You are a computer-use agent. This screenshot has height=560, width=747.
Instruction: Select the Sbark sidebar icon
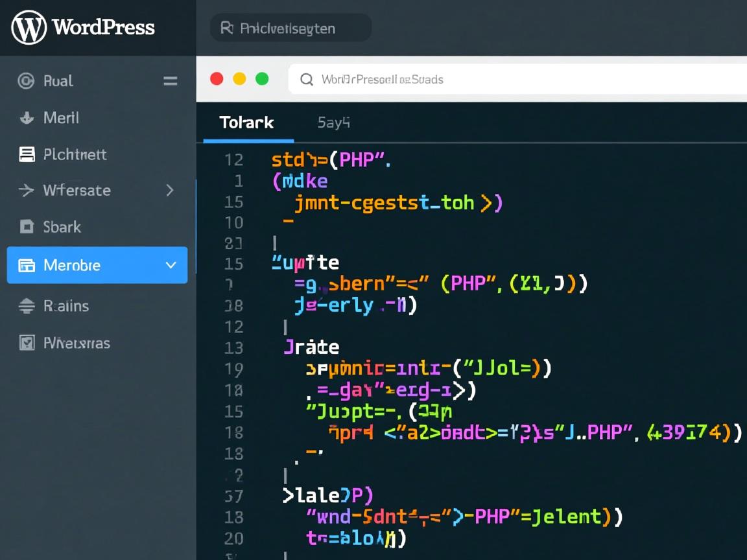(x=27, y=227)
